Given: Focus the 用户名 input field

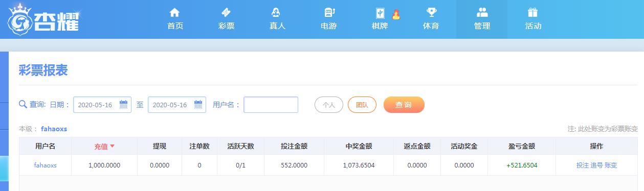Looking at the screenshot, I should tap(271, 105).
